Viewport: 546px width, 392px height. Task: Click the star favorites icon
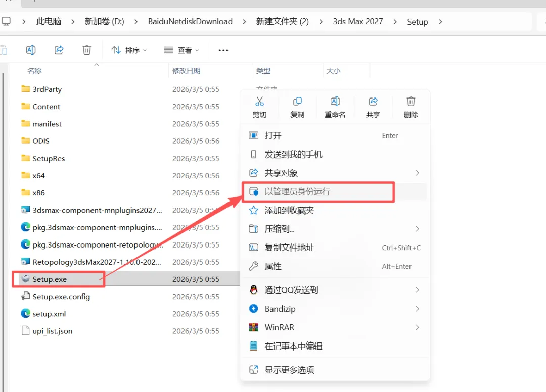tap(253, 210)
